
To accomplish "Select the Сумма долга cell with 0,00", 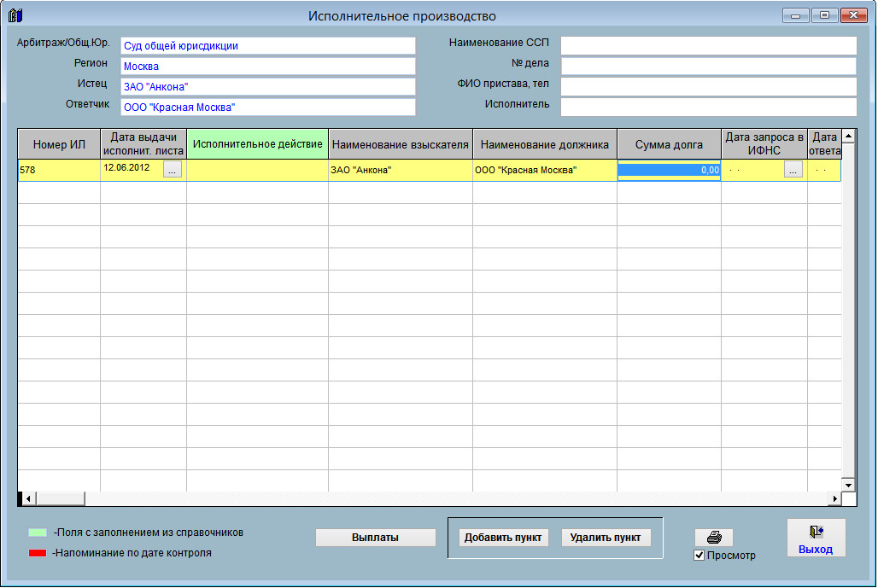I will [669, 170].
